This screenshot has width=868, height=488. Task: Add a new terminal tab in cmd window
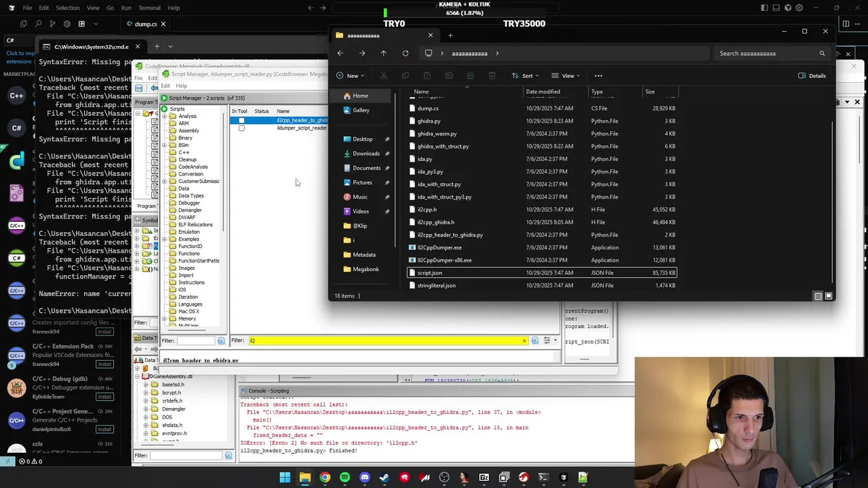157,47
